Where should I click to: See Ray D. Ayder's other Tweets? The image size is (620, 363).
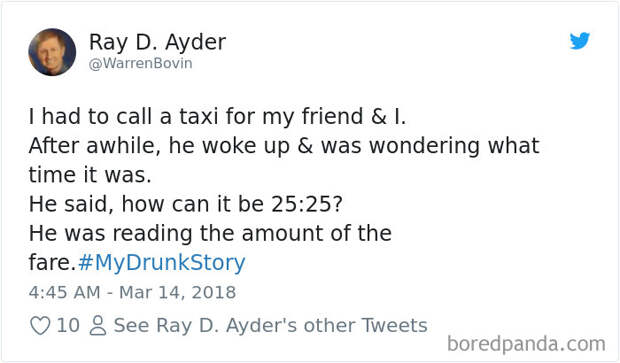click(x=270, y=326)
